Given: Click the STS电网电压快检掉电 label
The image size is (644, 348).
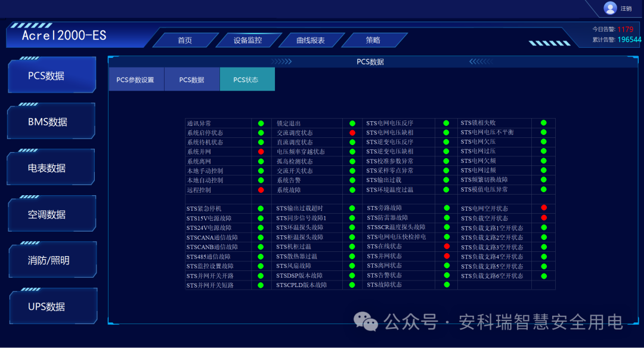Looking at the screenshot, I should coord(397,237).
